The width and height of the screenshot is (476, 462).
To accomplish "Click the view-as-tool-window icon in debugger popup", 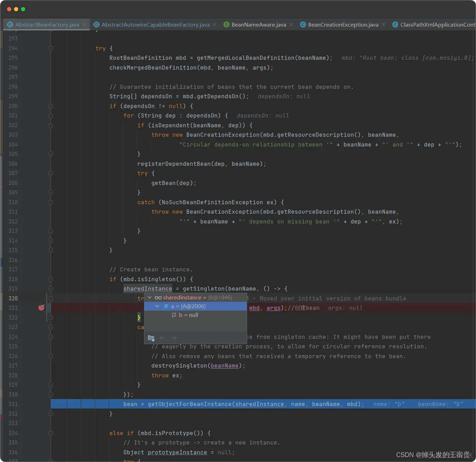I will [x=151, y=338].
